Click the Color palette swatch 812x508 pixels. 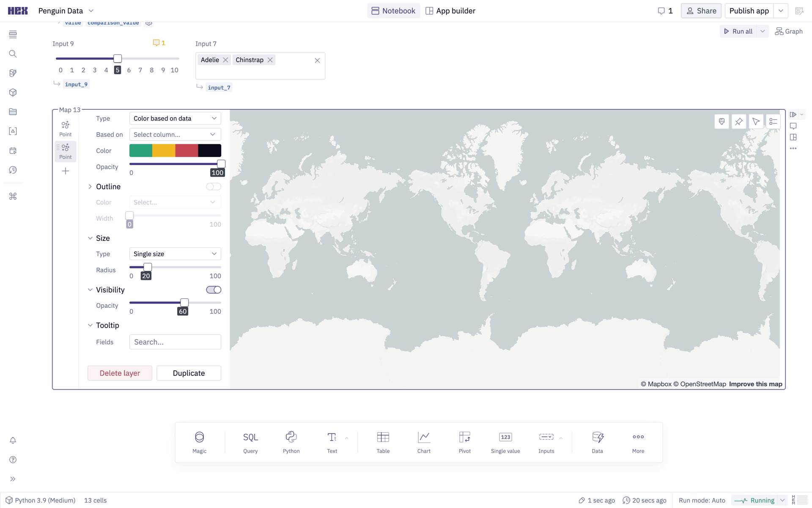tap(175, 151)
